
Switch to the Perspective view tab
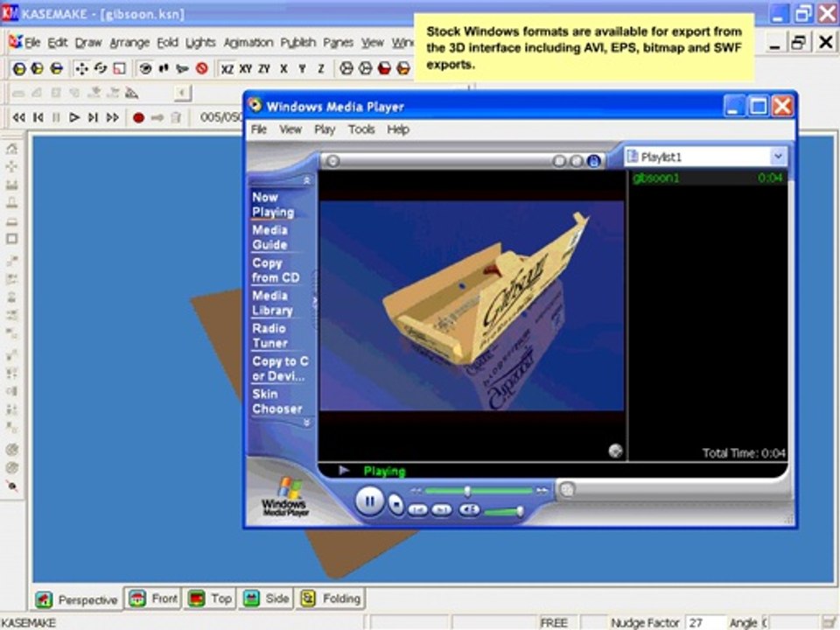[77, 599]
